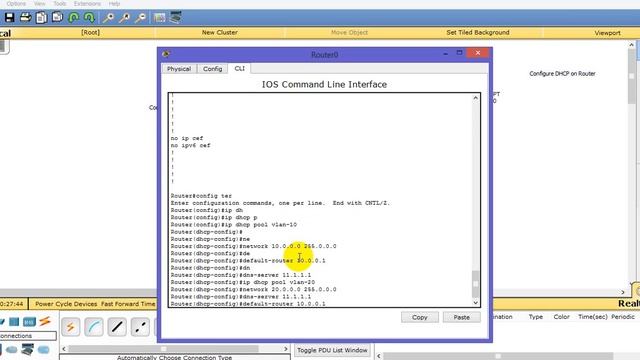640x360 pixels.
Task: Select the CLI tab in Router0
Action: (240, 68)
